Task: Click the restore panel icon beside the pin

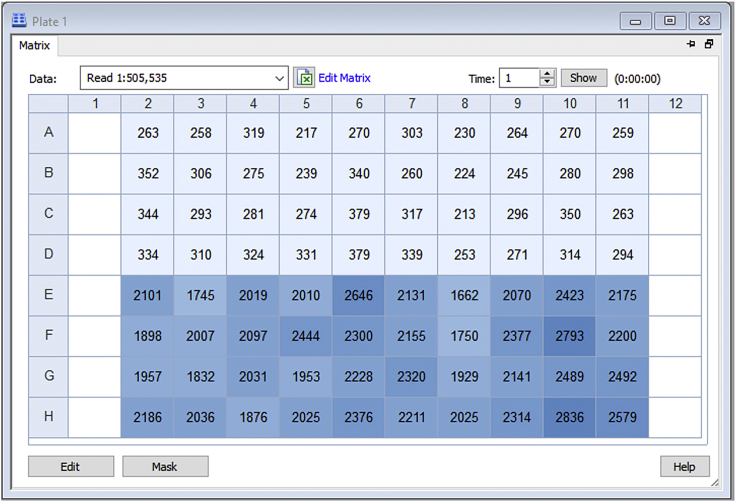Action: pos(709,45)
